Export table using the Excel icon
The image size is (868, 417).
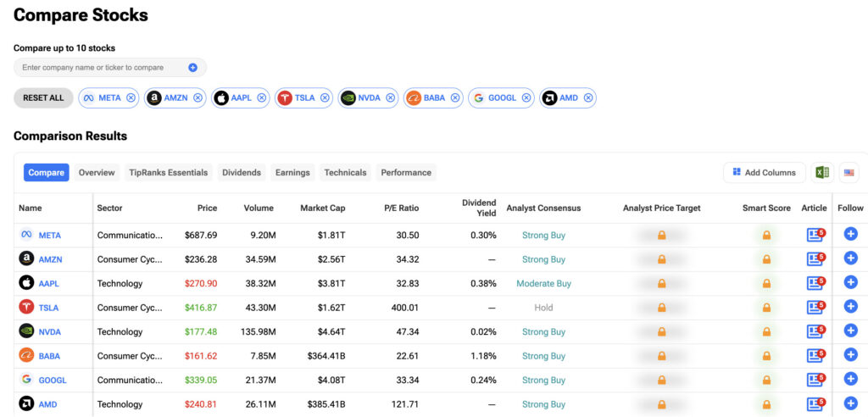822,172
